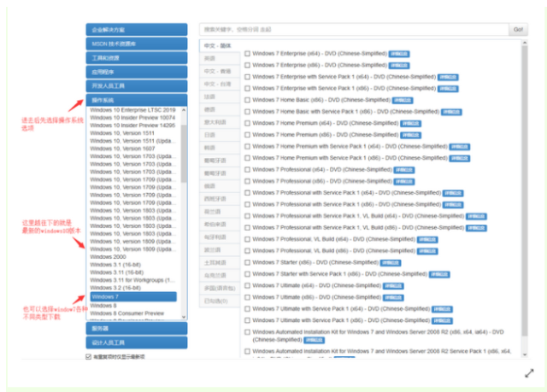
Task: Select Windows 8 Consumer Preview entry
Action: tap(127, 313)
